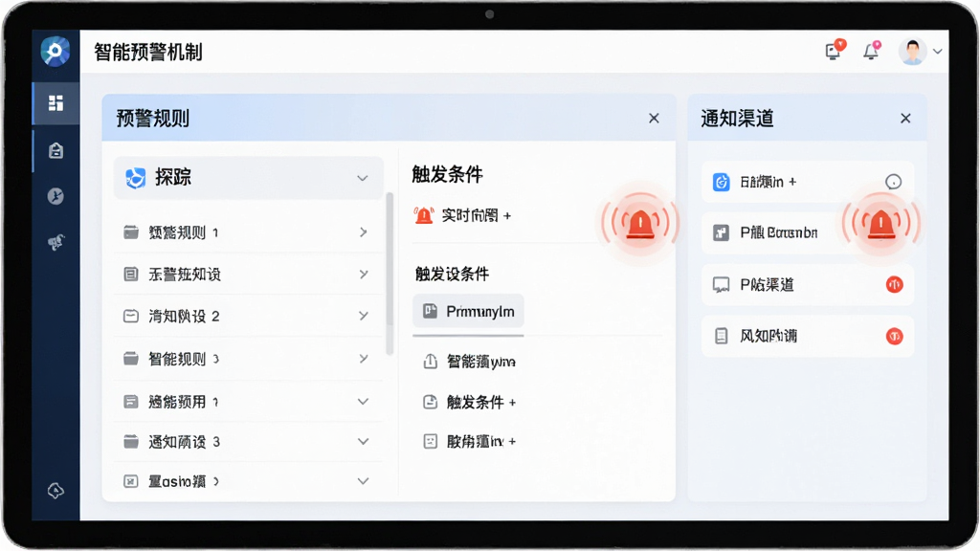Click folder icon beside 智能规则 3
Viewport: 980px width, 551px height.
130,359
